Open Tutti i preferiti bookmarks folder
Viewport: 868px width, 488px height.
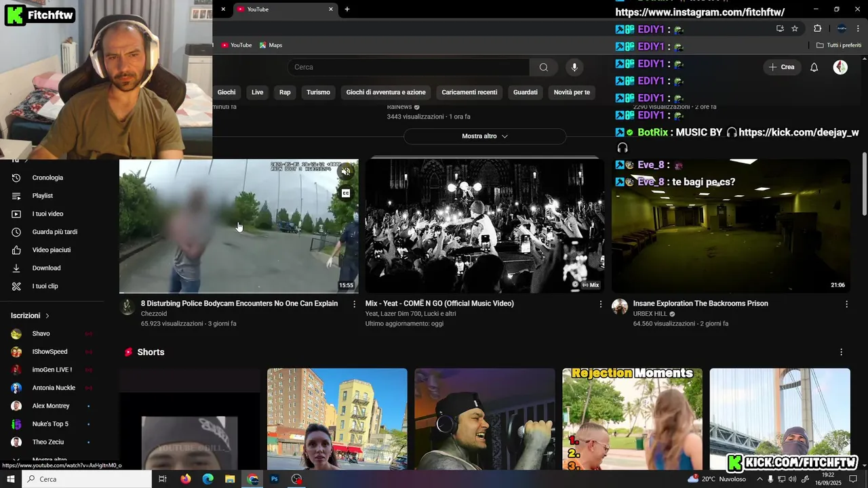pos(839,45)
